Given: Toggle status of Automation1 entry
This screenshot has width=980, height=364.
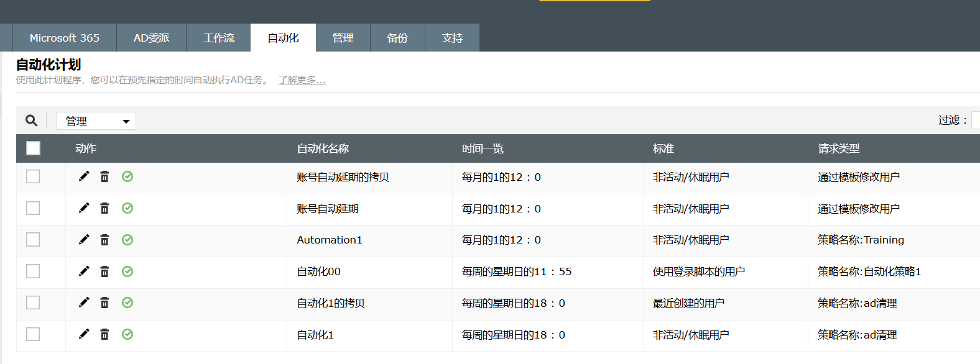Looking at the screenshot, I should [x=127, y=240].
